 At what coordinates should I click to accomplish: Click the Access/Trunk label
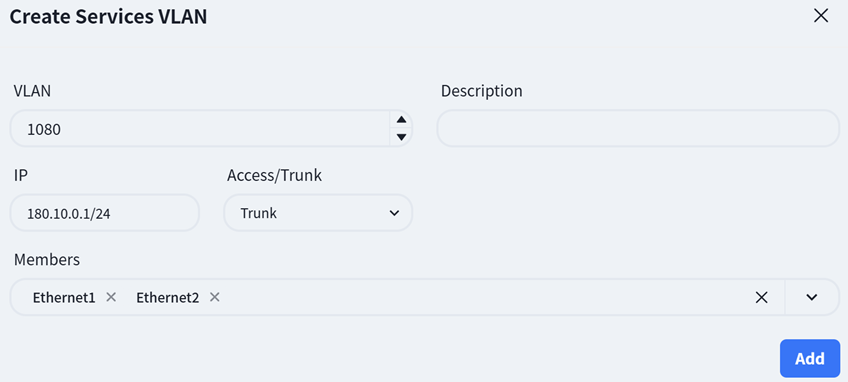click(274, 175)
